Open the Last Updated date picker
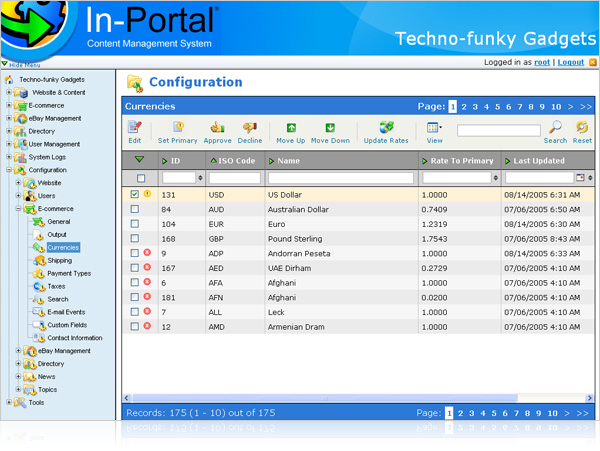This screenshot has height=451, width=600. coord(580,177)
